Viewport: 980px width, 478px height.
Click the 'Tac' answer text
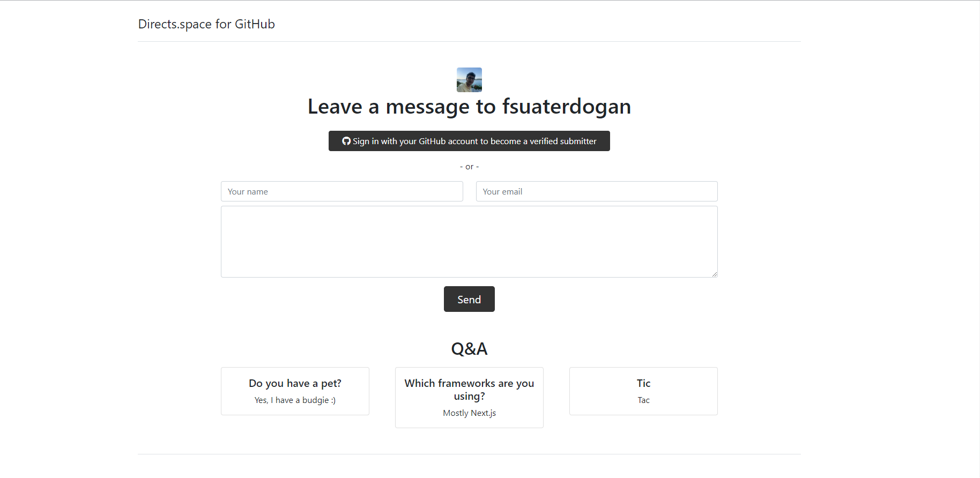[643, 400]
